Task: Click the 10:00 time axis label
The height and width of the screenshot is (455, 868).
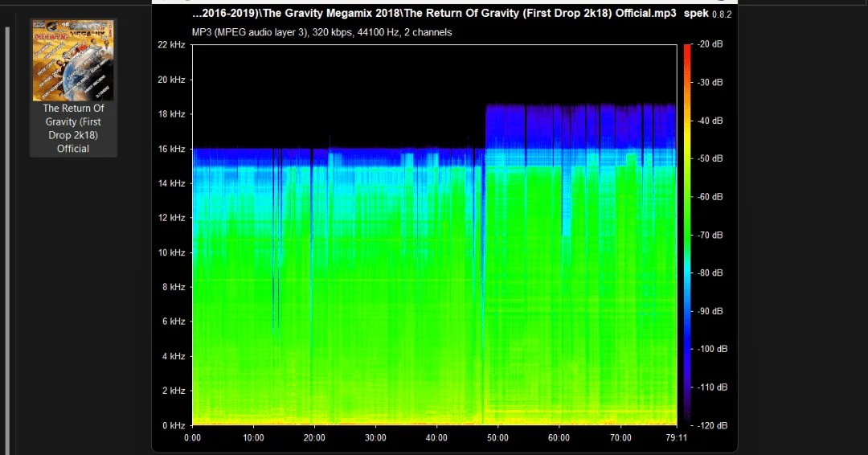Action: pyautogui.click(x=253, y=438)
